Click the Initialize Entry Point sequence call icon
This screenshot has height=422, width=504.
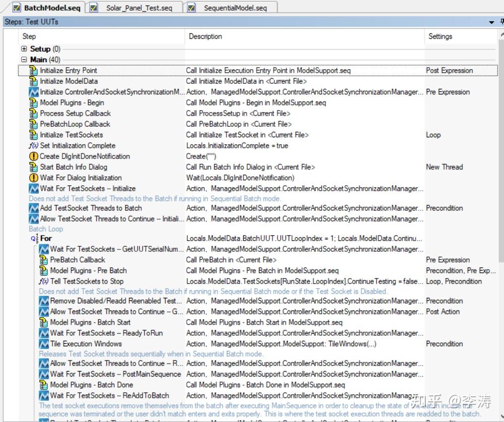(x=34, y=71)
